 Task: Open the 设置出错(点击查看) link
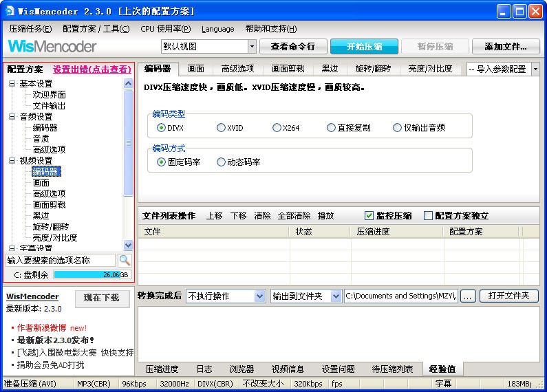coord(92,69)
